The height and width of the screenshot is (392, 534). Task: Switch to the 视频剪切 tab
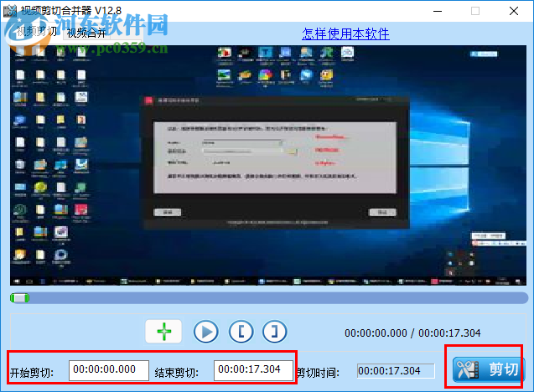coord(36,31)
